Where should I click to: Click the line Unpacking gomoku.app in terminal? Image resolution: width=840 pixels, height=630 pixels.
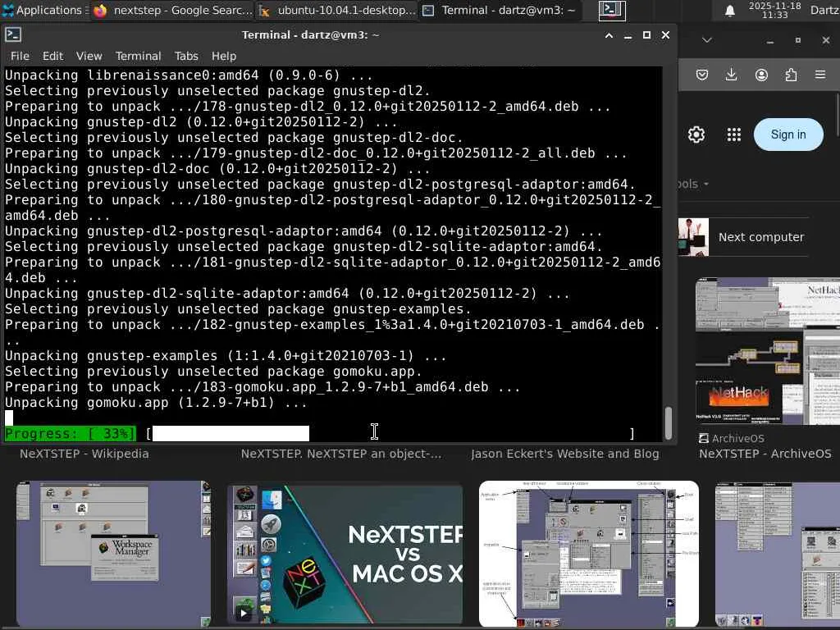156,402
